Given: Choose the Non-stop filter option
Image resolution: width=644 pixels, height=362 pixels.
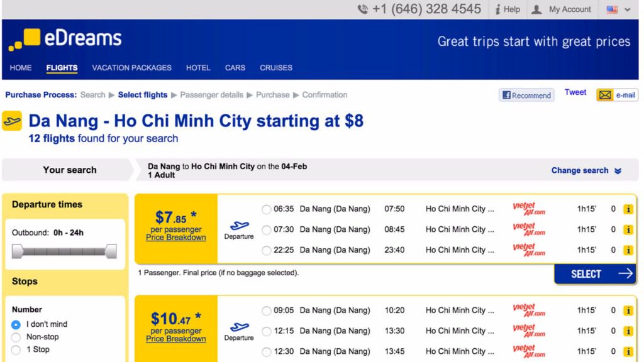Looking at the screenshot, I should pos(16,337).
